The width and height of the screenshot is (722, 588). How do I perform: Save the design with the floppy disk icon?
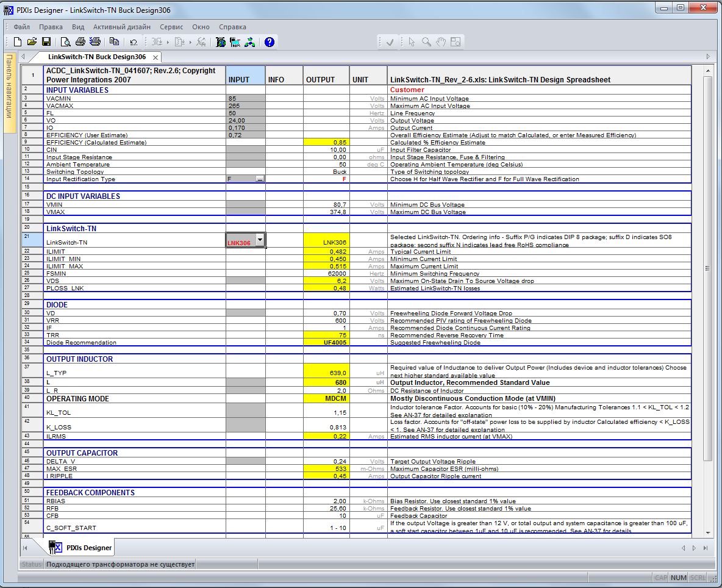pos(46,42)
